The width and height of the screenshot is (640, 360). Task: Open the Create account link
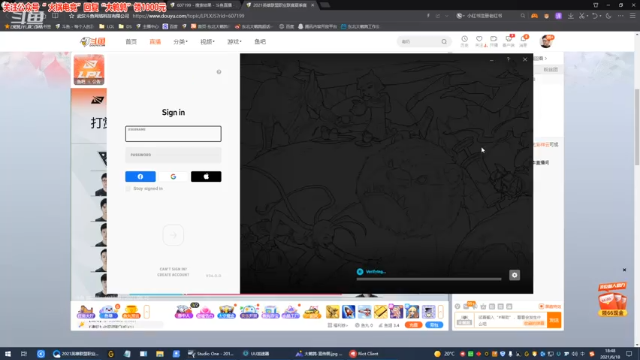click(x=173, y=275)
